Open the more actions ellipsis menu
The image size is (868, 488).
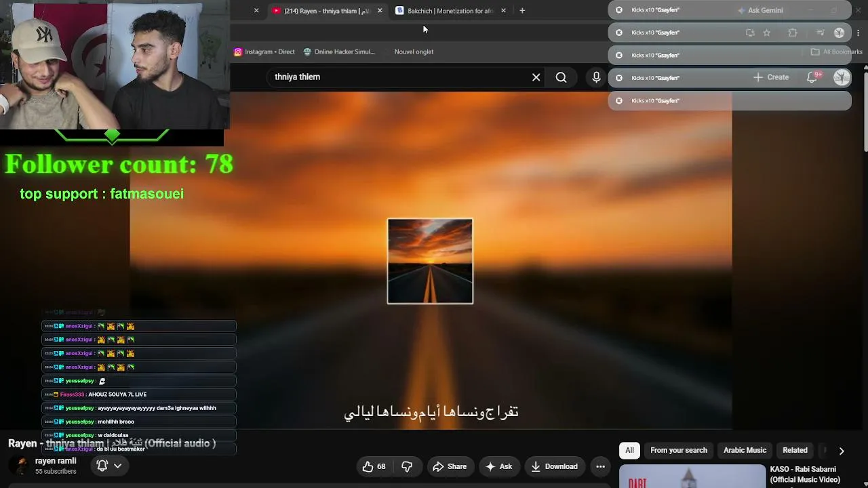point(600,466)
